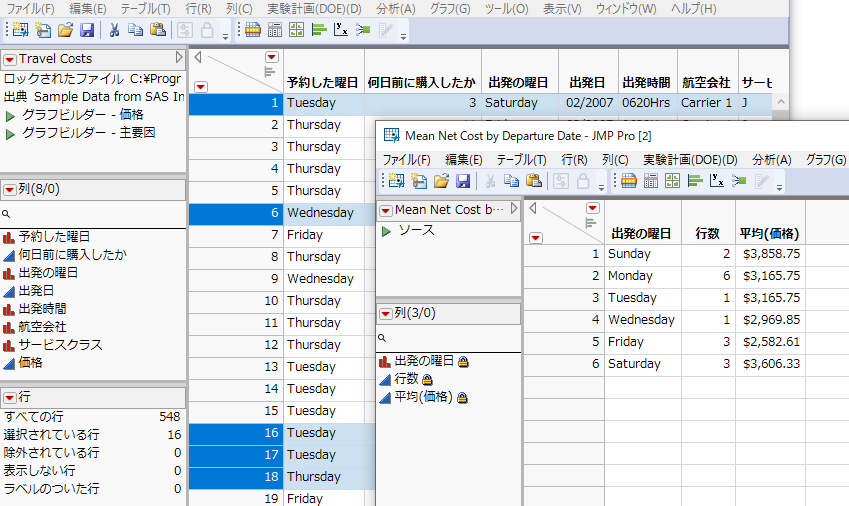Click Copy icon in Mean Net Cost window

[512, 181]
